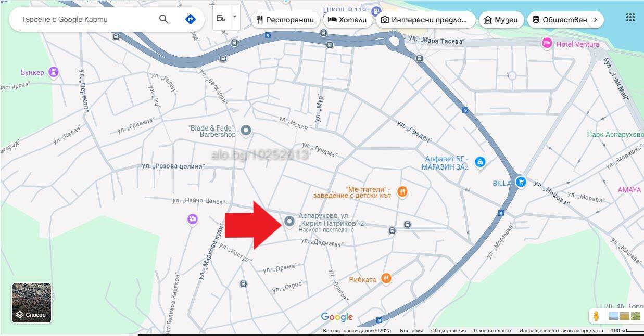Image resolution: width=644 pixels, height=336 pixels.
Task: Open the Общи условия link
Action: [x=448, y=331]
